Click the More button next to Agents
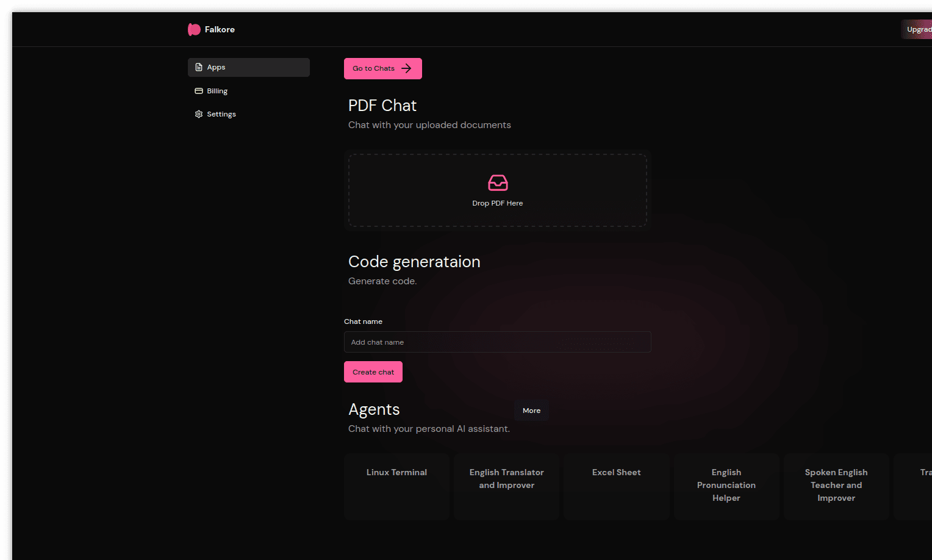The image size is (932, 560). click(531, 411)
